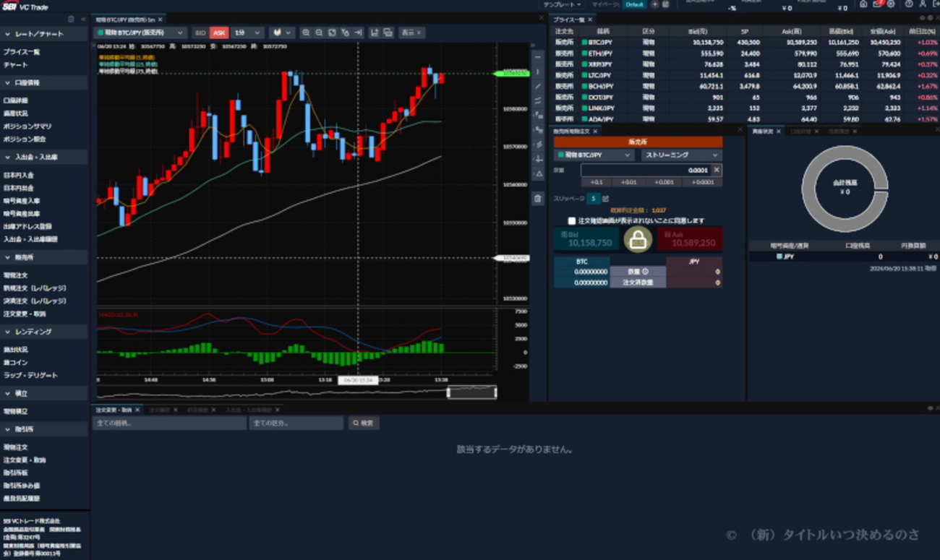Open the mail notifications icon

(x=877, y=4)
